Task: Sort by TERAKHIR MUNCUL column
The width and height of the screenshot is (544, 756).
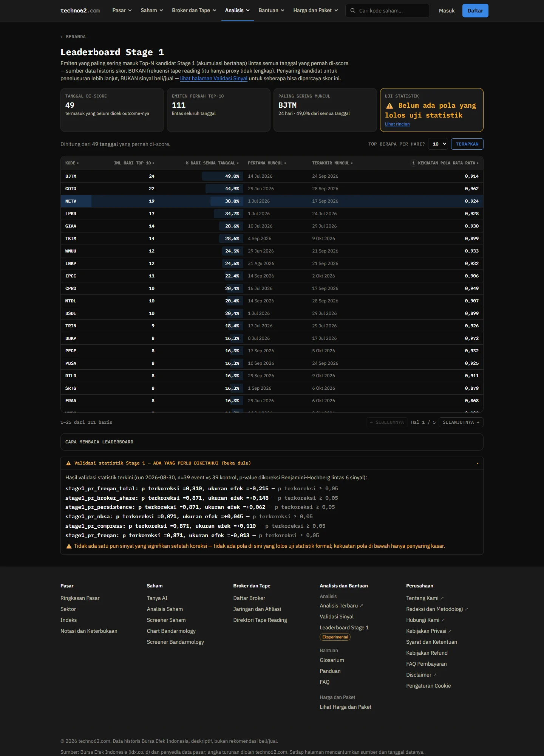Action: coord(332,163)
